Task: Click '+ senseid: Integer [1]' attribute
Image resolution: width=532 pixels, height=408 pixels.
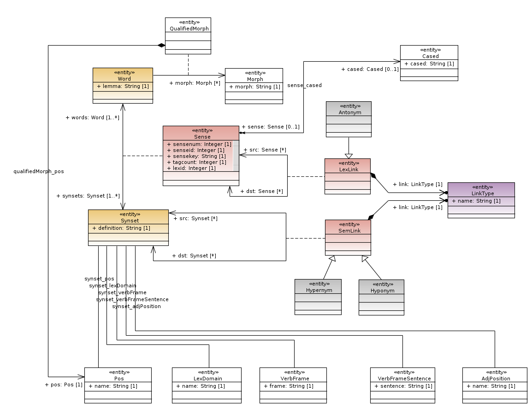Action: click(196, 150)
